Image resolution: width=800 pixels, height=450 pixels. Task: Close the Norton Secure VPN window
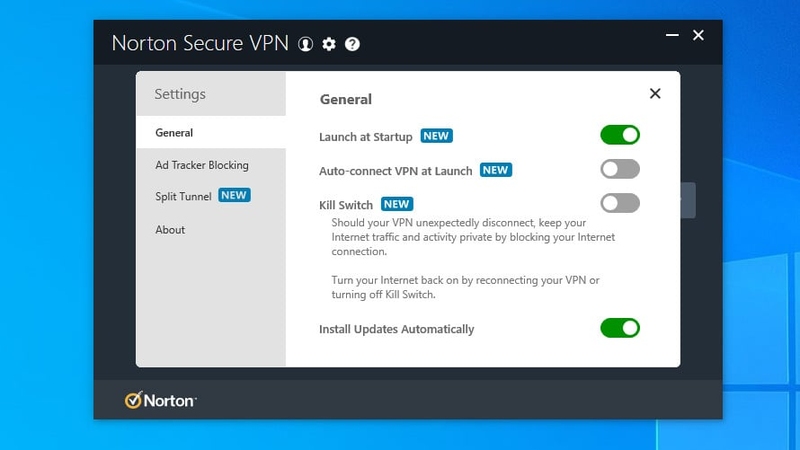tap(698, 35)
